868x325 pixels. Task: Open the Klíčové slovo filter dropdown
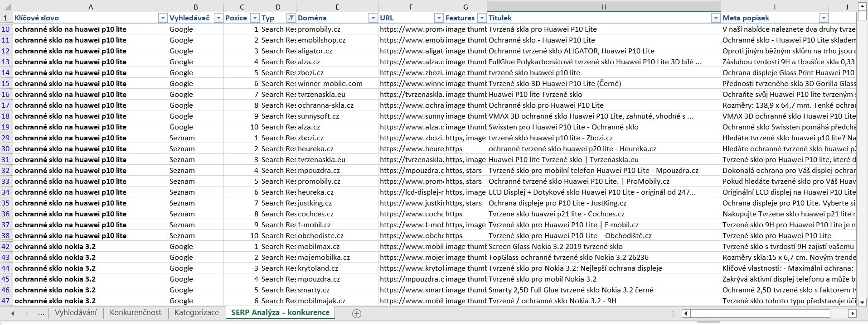coord(163,18)
